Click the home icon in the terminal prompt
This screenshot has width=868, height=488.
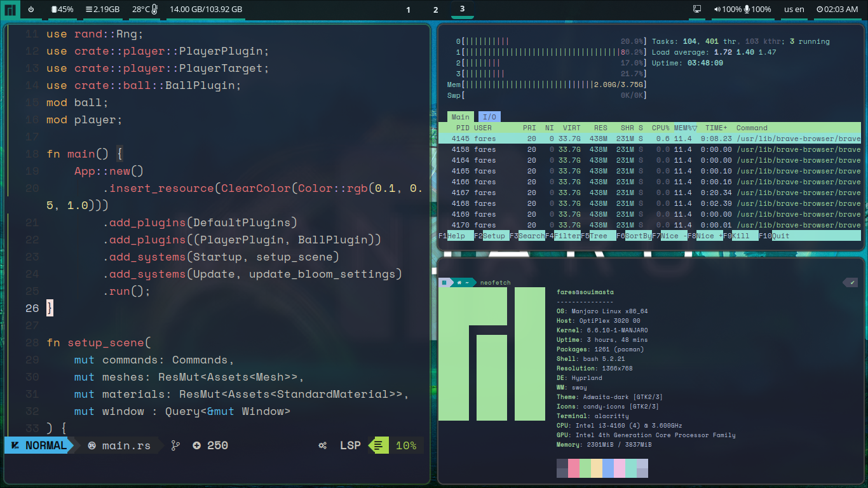pyautogui.click(x=459, y=282)
